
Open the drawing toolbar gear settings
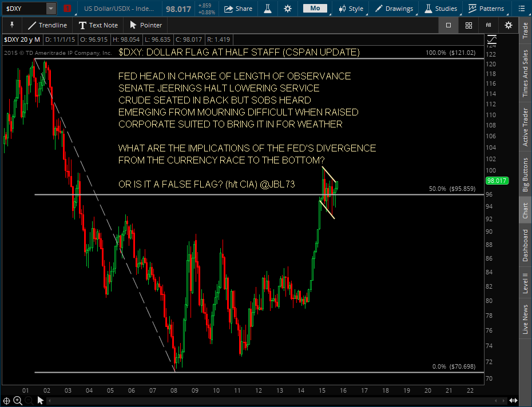508,25
